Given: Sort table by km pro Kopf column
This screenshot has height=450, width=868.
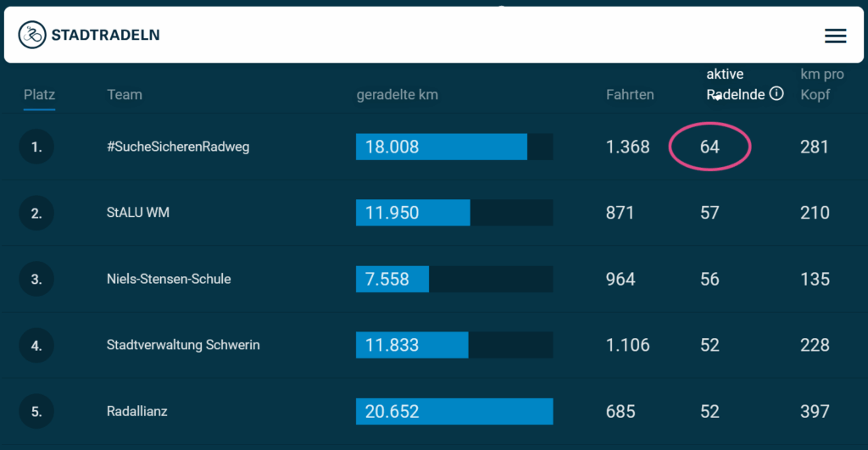Looking at the screenshot, I should pos(822,84).
